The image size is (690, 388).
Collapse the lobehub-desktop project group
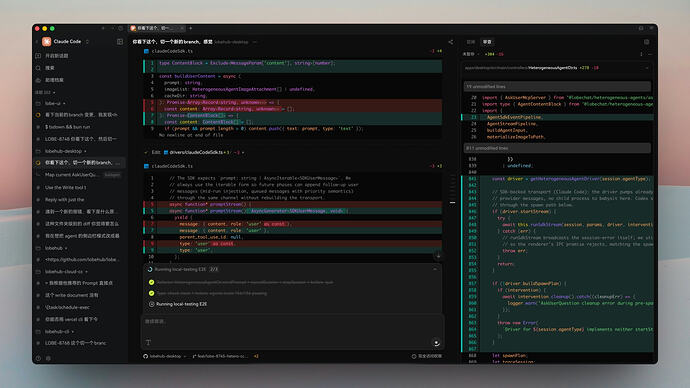[85, 151]
